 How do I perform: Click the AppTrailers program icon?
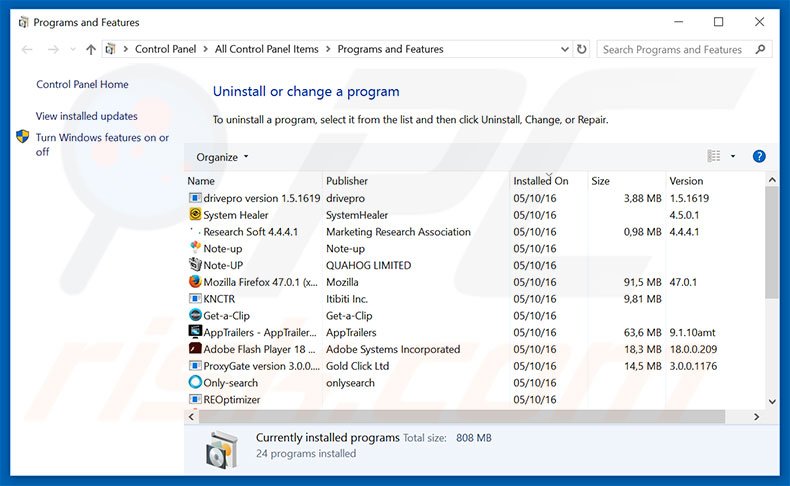[x=195, y=332]
